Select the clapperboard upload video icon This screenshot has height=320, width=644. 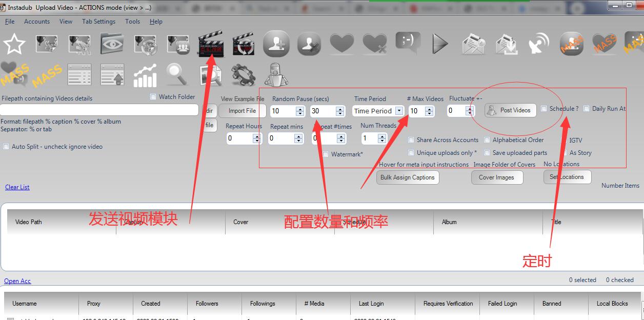click(x=211, y=45)
